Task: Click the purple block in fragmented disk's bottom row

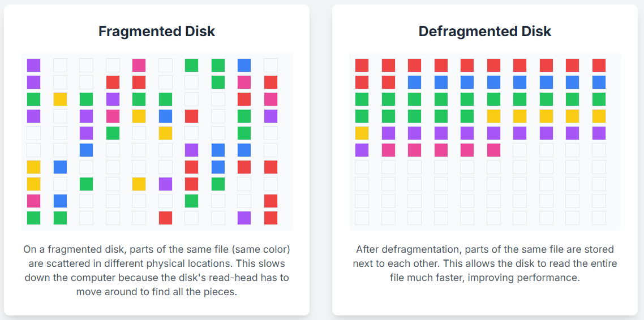Action: point(244,218)
